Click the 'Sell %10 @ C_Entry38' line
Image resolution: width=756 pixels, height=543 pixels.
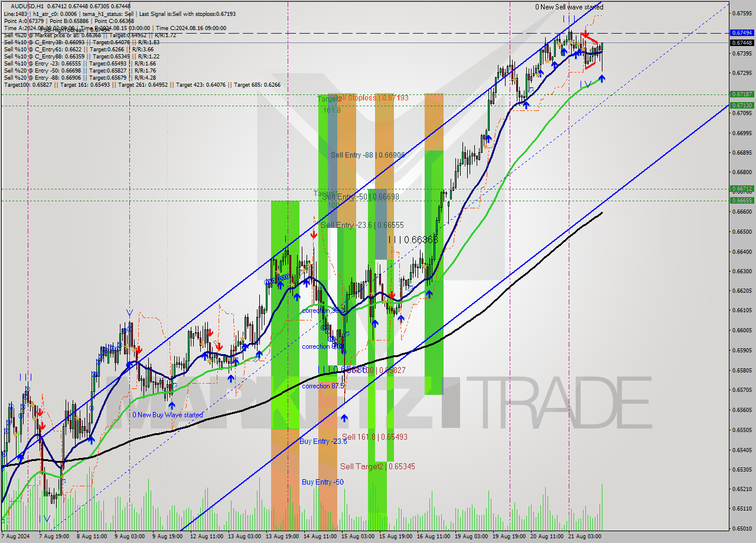click(82, 42)
